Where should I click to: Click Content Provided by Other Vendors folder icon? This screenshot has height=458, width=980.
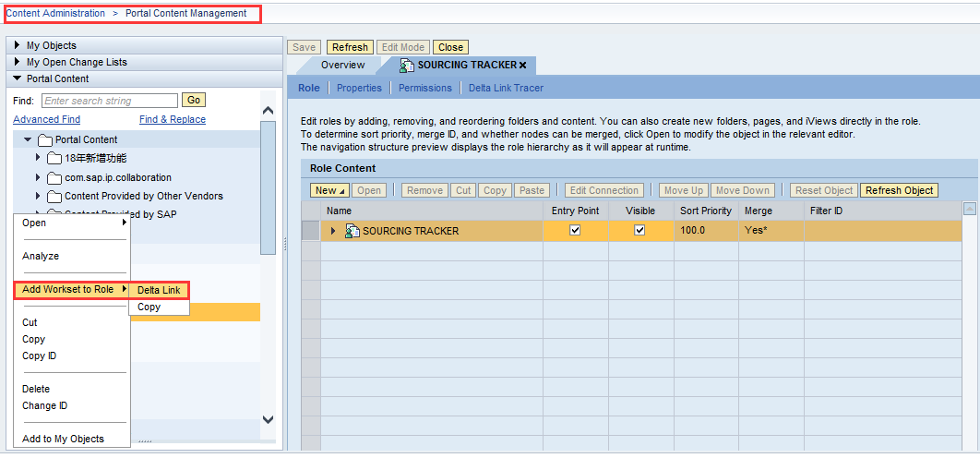[x=55, y=196]
